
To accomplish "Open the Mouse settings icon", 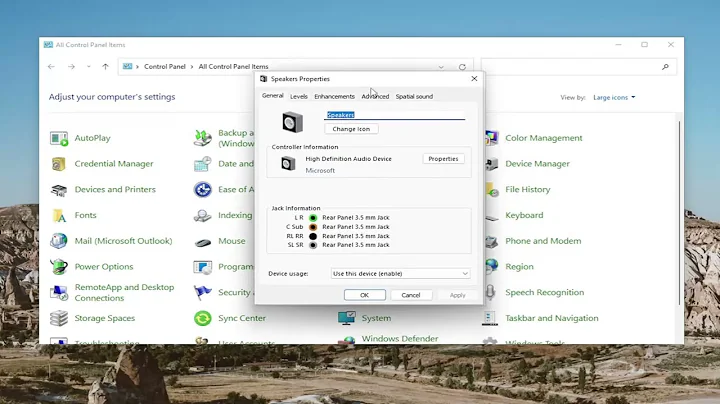I will [202, 241].
